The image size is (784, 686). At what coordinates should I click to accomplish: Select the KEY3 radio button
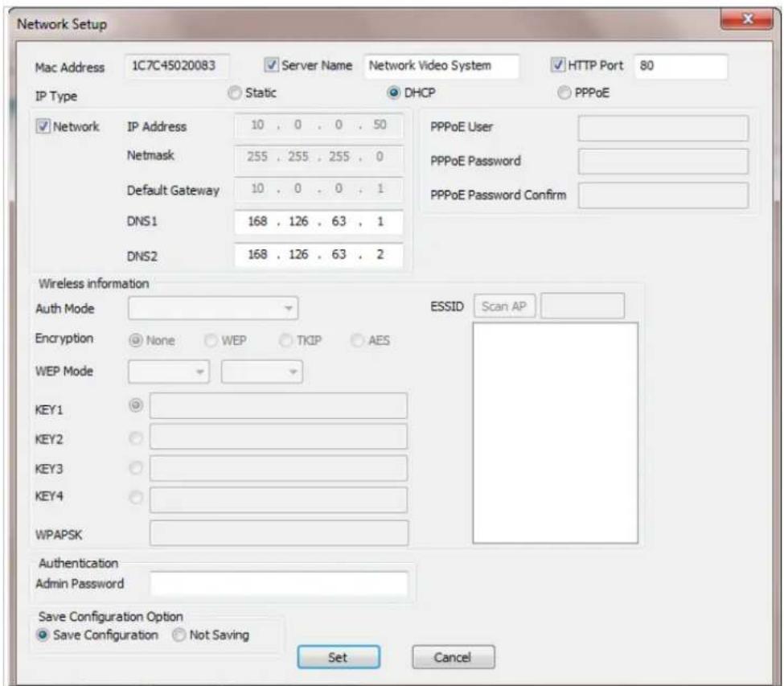pos(136,468)
